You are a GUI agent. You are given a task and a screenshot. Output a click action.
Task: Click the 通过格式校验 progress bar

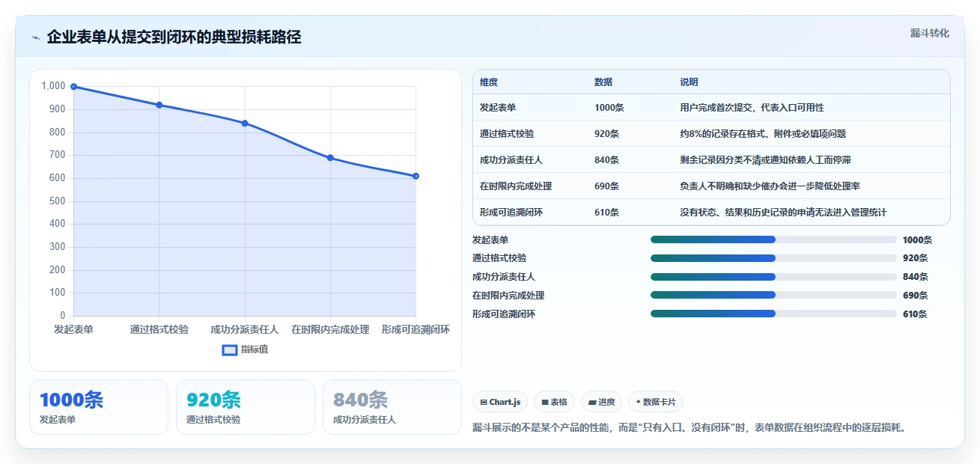(x=773, y=258)
